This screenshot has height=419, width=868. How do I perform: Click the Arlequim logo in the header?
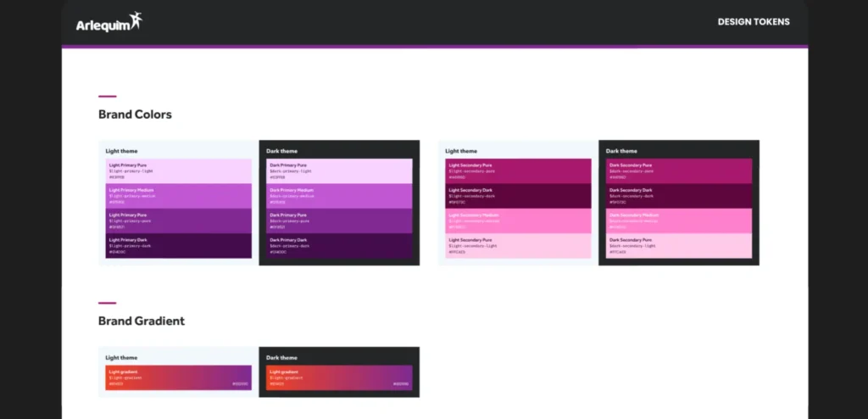coord(109,22)
